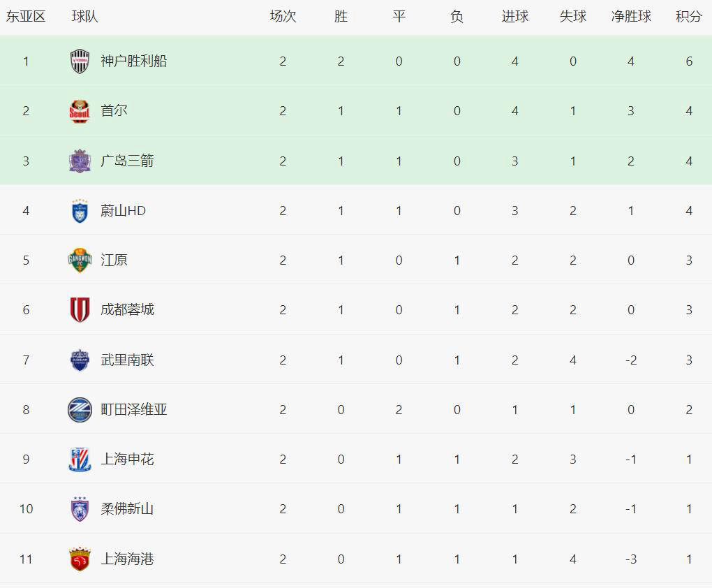Click the 净胜球 column header
Screen dimensions: 712x588
[631, 17]
